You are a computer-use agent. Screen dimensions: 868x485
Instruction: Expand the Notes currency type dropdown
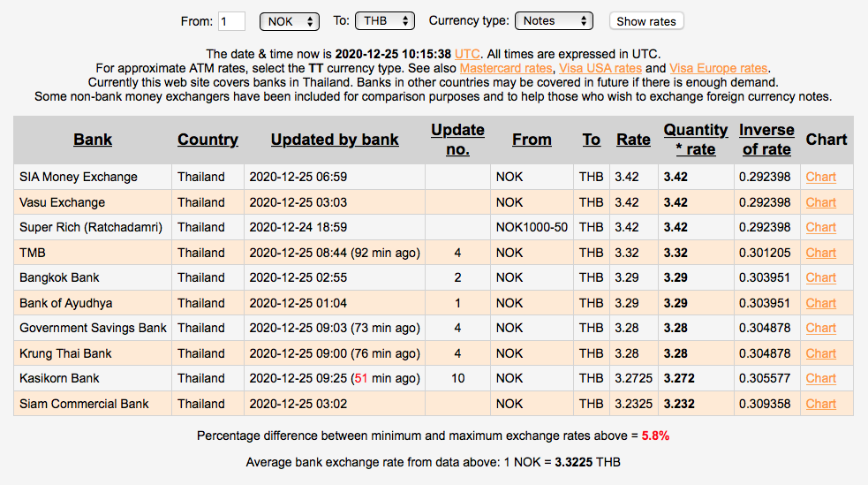tap(555, 21)
